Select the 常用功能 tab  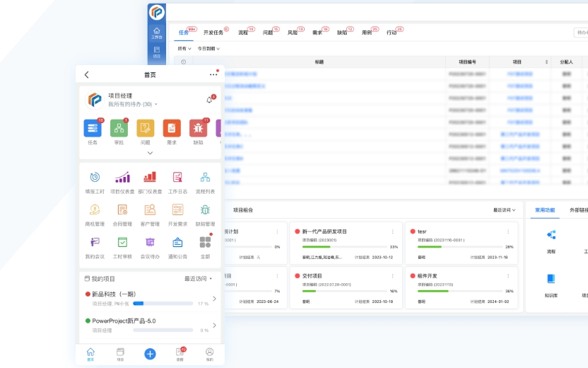pyautogui.click(x=544, y=210)
